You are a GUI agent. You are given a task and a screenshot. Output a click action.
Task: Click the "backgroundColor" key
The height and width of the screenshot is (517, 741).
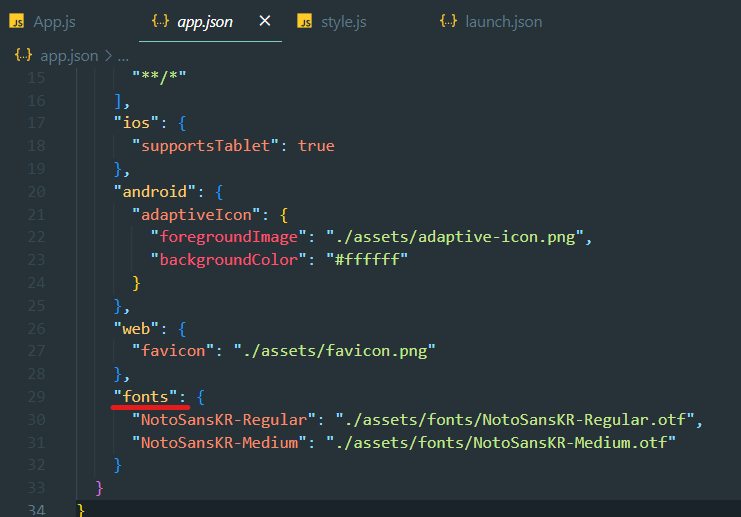click(x=228, y=259)
